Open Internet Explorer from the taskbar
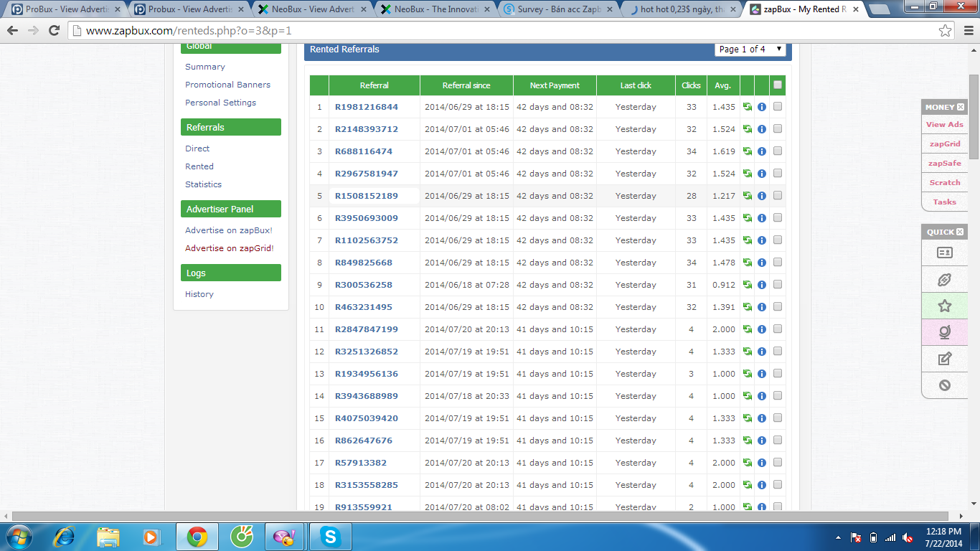Image resolution: width=980 pixels, height=551 pixels. pyautogui.click(x=64, y=537)
